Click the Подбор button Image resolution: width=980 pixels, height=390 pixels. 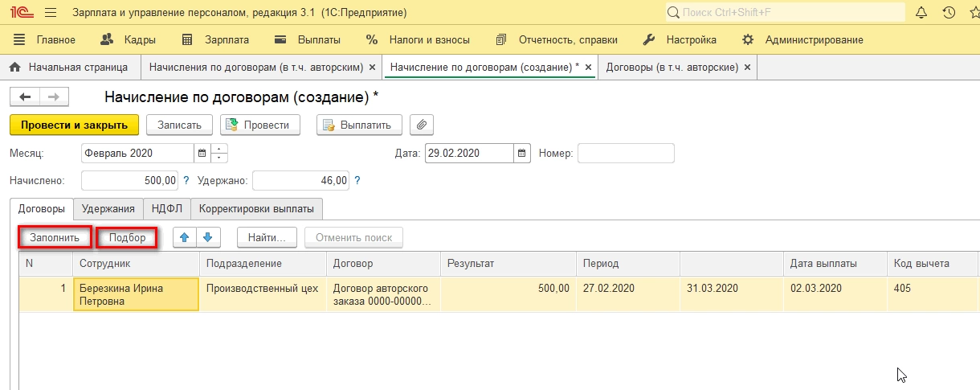[127, 237]
